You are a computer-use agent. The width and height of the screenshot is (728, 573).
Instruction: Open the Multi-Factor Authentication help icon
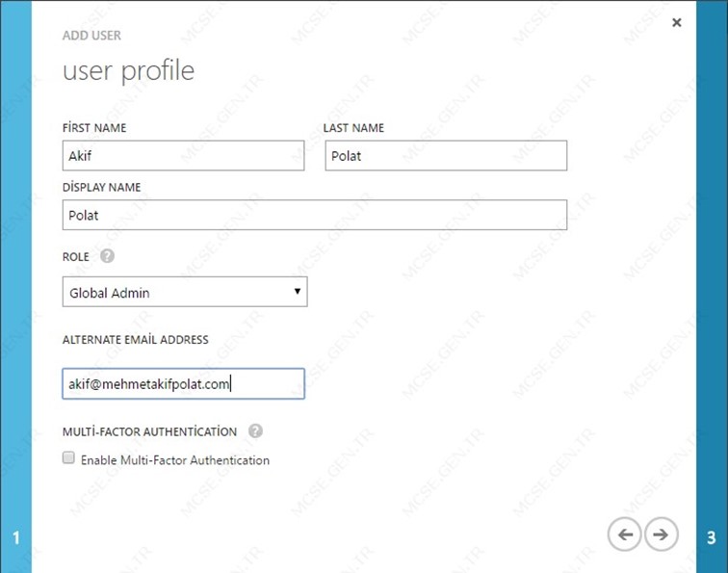coord(255,430)
